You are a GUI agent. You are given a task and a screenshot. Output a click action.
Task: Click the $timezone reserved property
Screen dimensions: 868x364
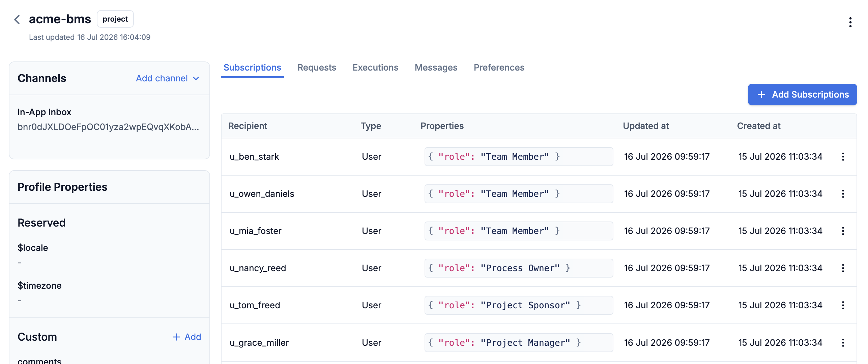click(x=39, y=286)
